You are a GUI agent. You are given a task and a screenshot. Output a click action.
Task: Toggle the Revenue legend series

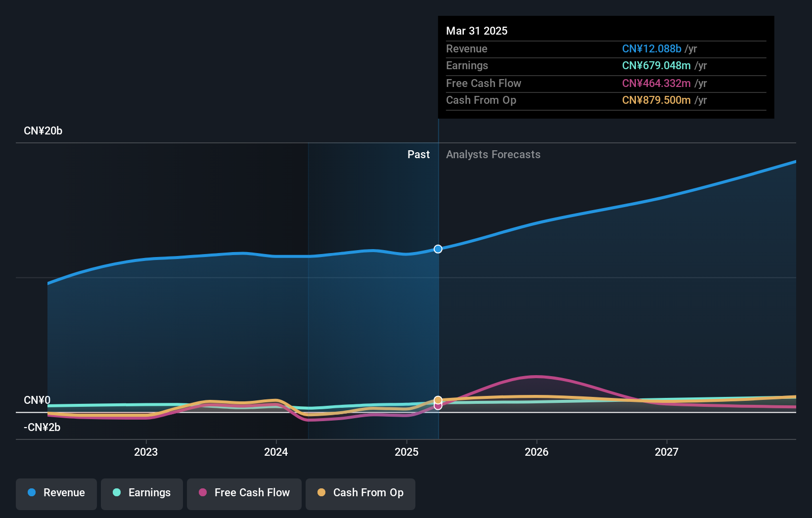coord(56,494)
